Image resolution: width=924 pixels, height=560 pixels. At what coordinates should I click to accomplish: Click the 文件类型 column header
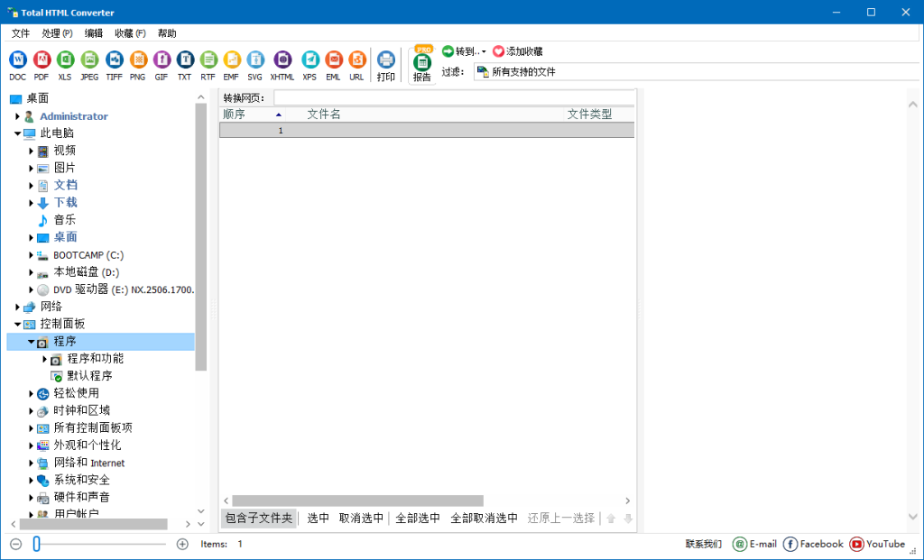[x=599, y=115]
